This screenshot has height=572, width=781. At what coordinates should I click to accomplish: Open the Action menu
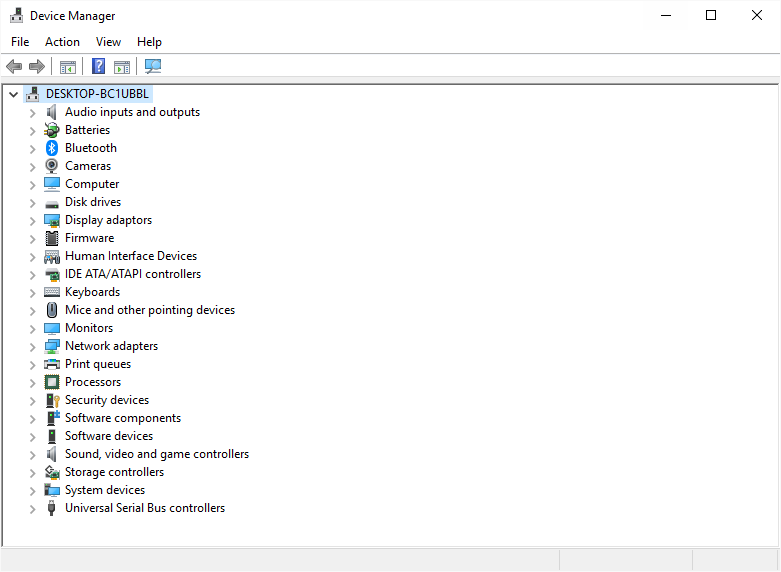pos(62,42)
